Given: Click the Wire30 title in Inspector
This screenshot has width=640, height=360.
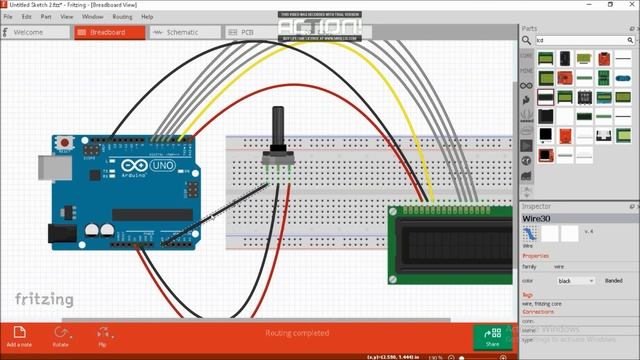Looking at the screenshot, I should pos(536,218).
